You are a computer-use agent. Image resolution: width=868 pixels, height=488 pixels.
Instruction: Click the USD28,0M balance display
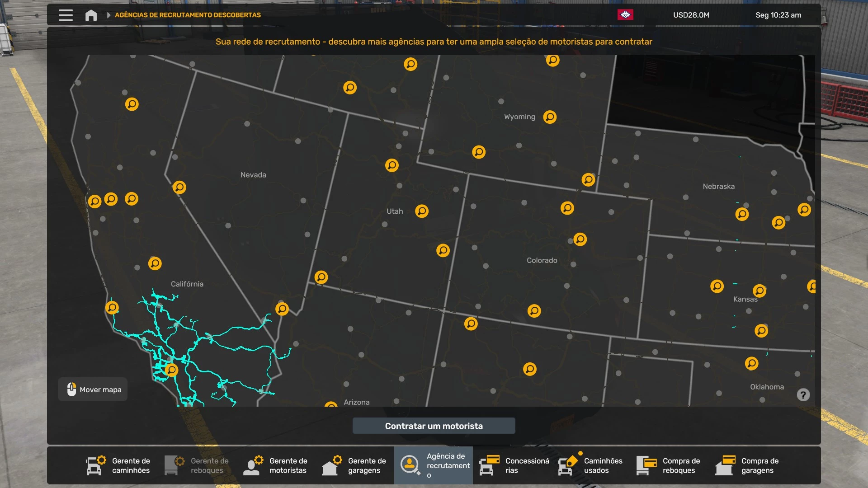691,15
